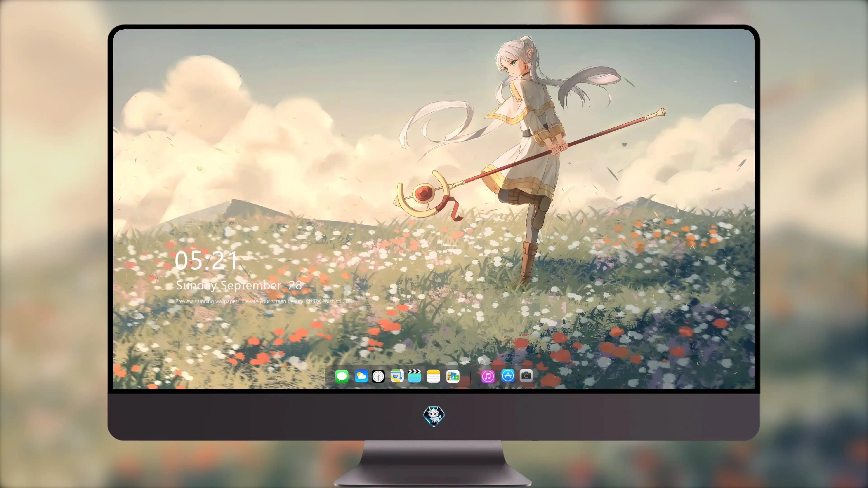Image resolution: width=868 pixels, height=488 pixels.
Task: Launch the App Store from the dock
Action: pyautogui.click(x=508, y=375)
